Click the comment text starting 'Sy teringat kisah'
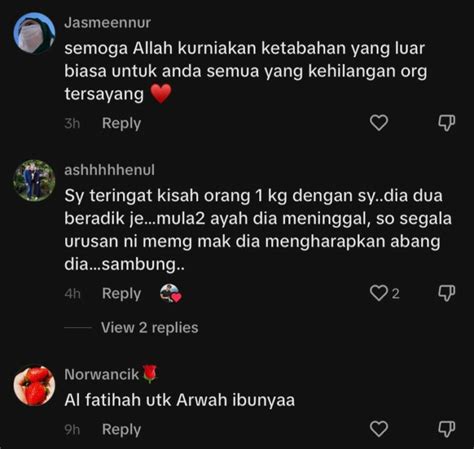 [258, 230]
